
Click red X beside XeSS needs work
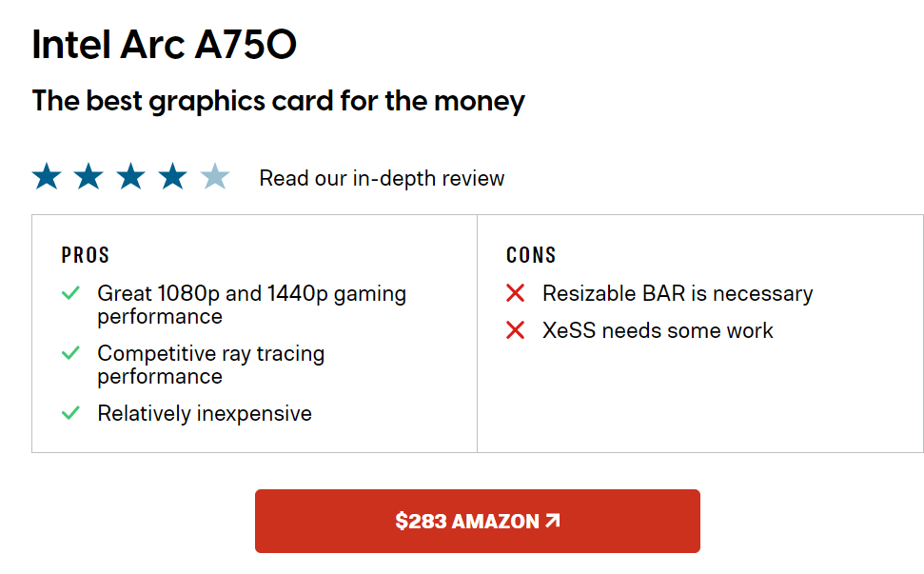tap(516, 330)
